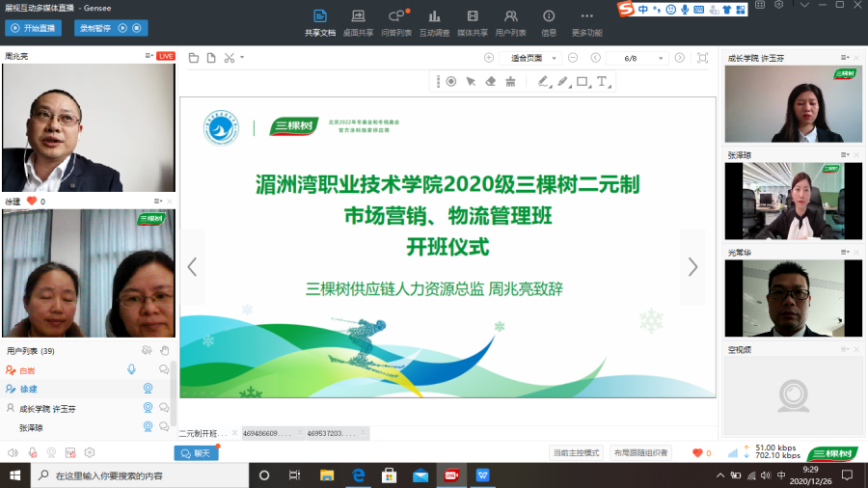Select the eraser annotation tool
Screen dimensions: 868x488
click(x=490, y=82)
